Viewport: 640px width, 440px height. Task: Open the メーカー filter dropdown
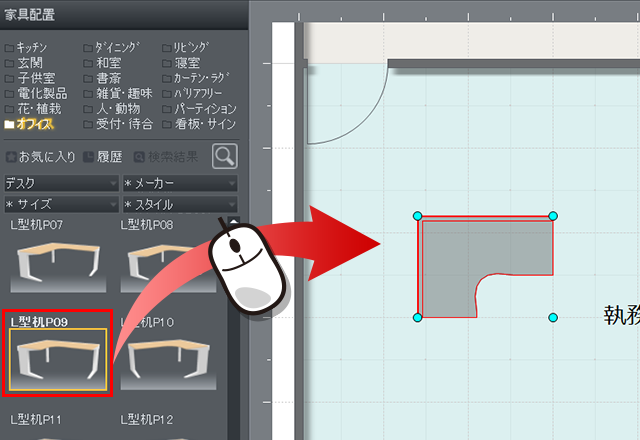coord(179,184)
